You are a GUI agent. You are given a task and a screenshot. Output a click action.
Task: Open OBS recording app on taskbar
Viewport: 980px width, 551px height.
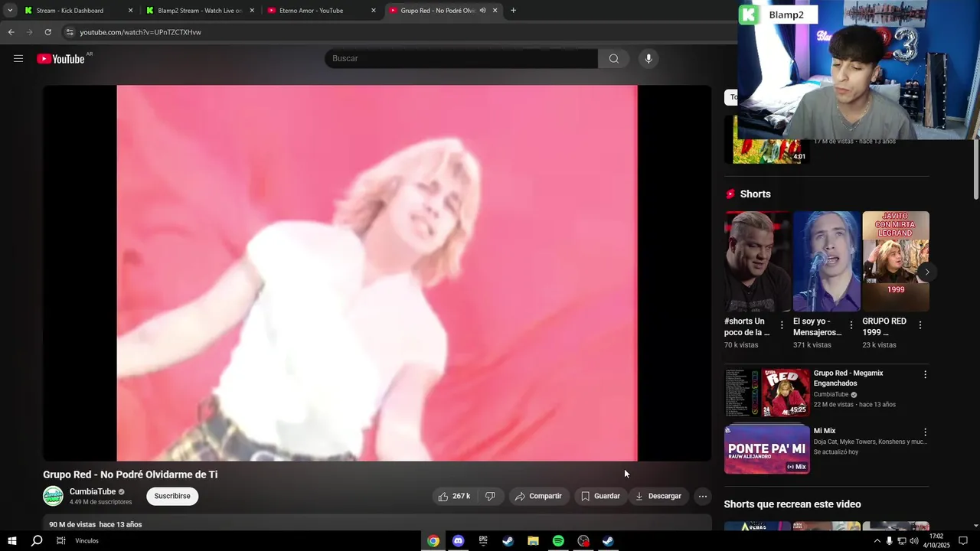[583, 541]
